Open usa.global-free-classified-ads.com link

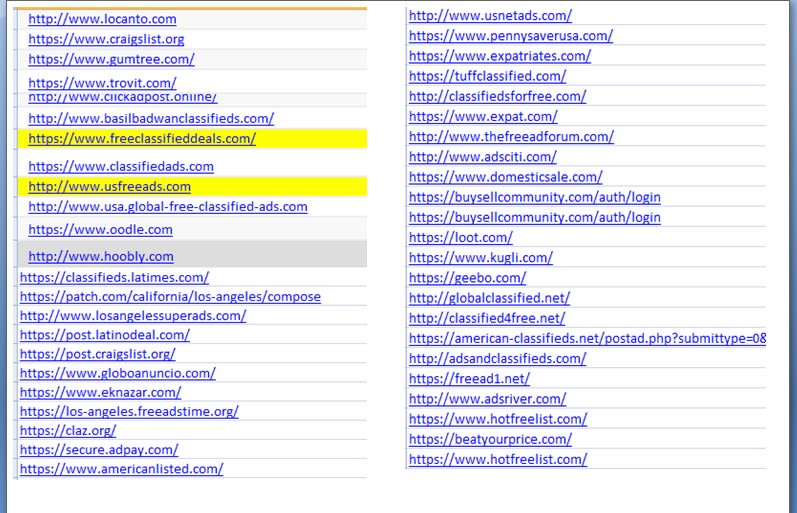click(x=168, y=207)
